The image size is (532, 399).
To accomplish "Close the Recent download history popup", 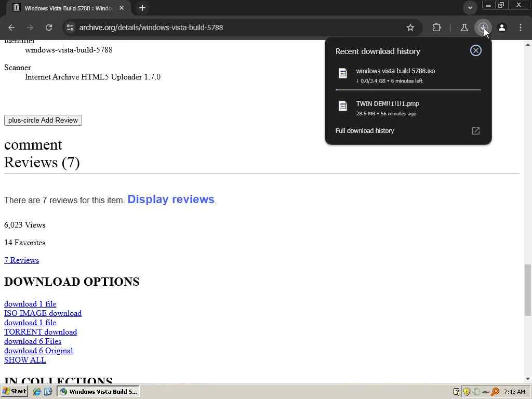I will coord(476,50).
